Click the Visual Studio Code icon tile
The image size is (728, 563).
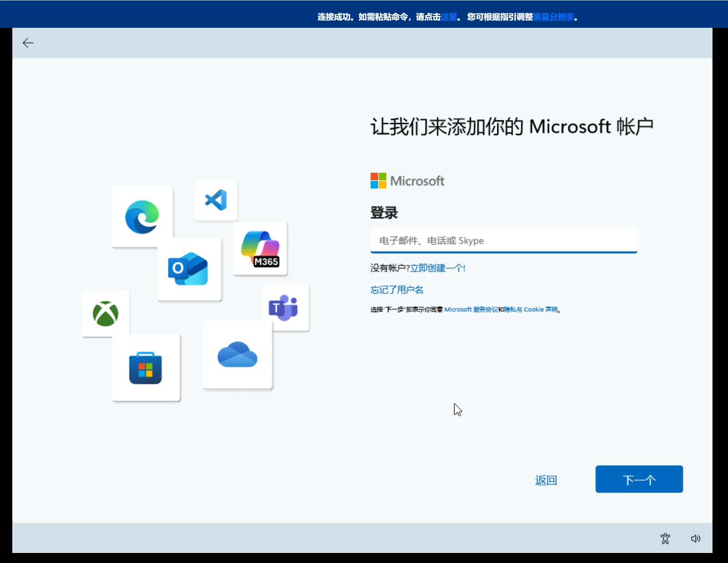coord(217,200)
